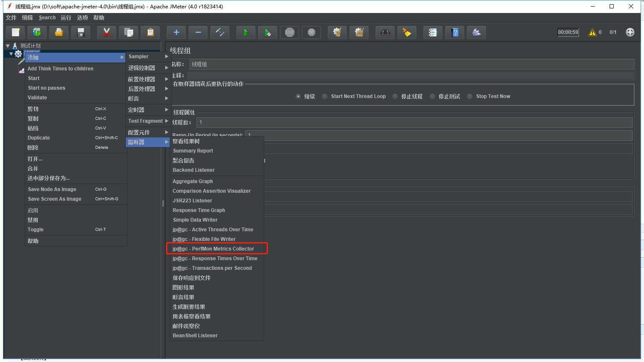Open the 选项 menu
Viewport: 644px width, 362px height.
(83, 18)
